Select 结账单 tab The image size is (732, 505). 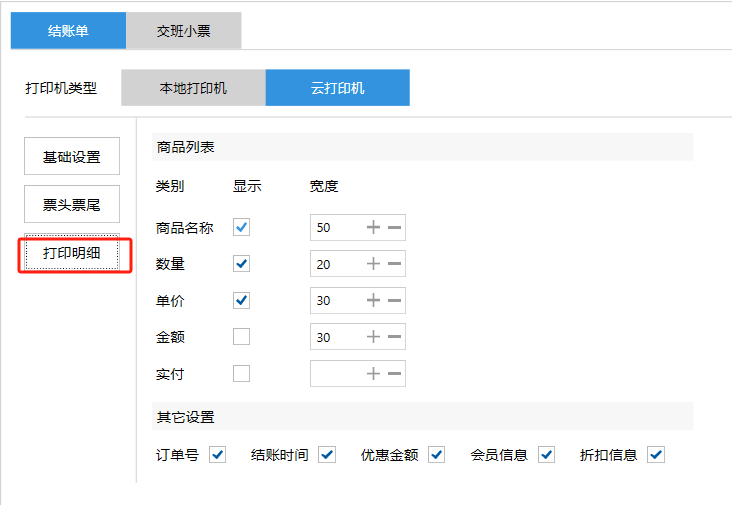pyautogui.click(x=68, y=31)
